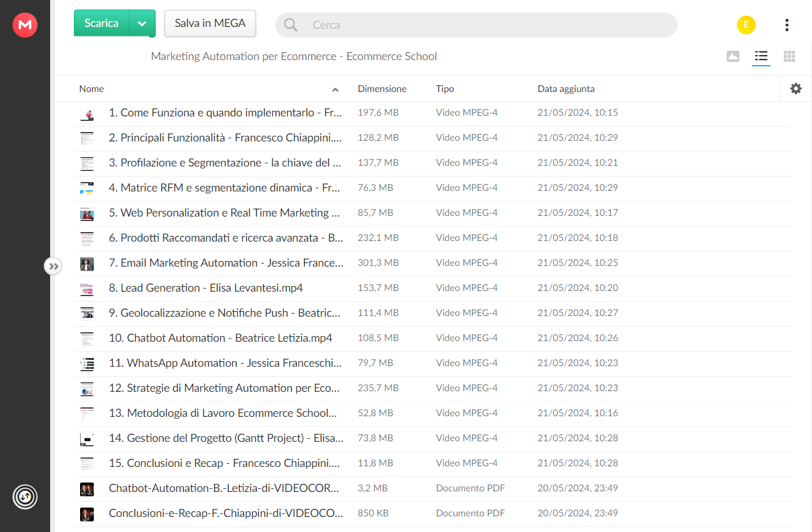Image resolution: width=812 pixels, height=532 pixels.
Task: Select file 12. Strategie di Marketing Automation
Action: click(433, 389)
